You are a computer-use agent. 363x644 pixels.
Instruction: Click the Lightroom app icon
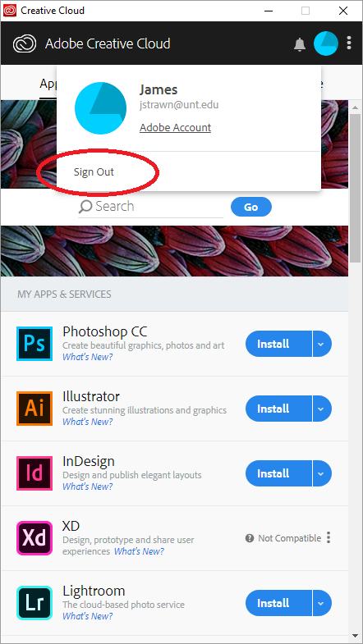(x=34, y=603)
